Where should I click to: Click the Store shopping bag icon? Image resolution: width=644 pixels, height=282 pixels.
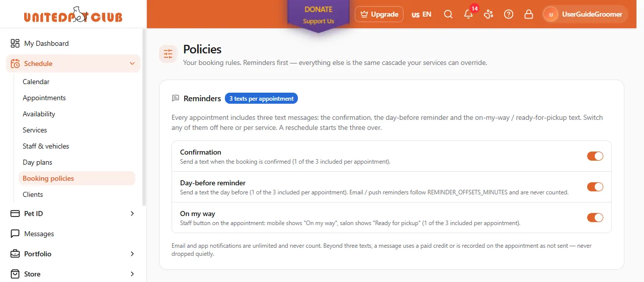tap(15, 274)
